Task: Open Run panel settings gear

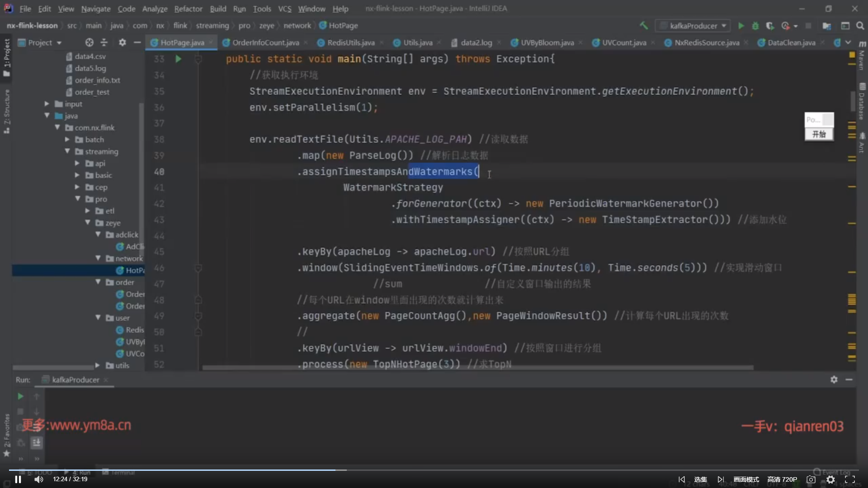Action: coord(834,380)
